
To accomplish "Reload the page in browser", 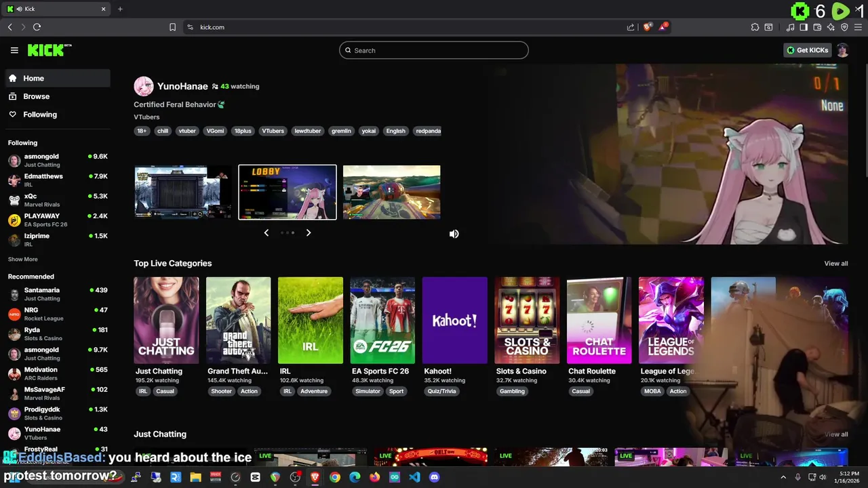I will click(37, 27).
